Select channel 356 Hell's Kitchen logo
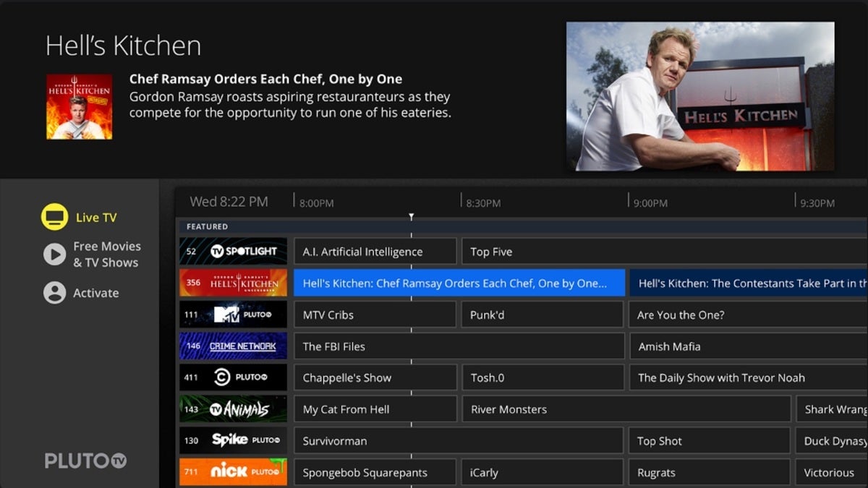This screenshot has width=868, height=488. point(233,283)
